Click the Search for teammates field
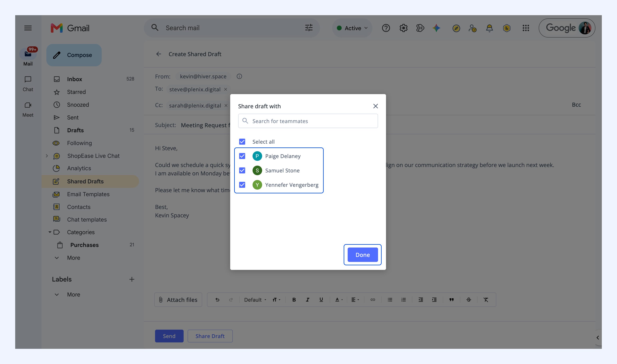This screenshot has width=617, height=364. [308, 121]
